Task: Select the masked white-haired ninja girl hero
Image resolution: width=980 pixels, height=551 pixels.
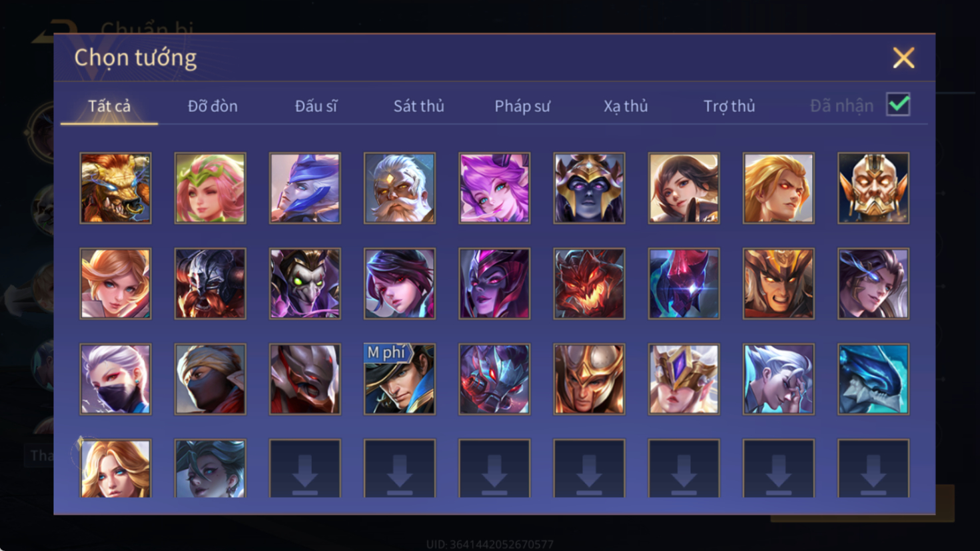Action: point(115,379)
